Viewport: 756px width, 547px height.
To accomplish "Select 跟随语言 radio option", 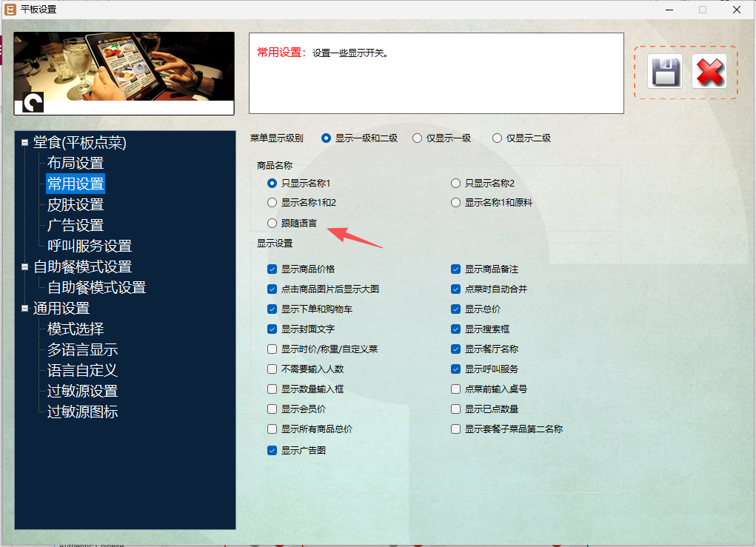I will 272,223.
